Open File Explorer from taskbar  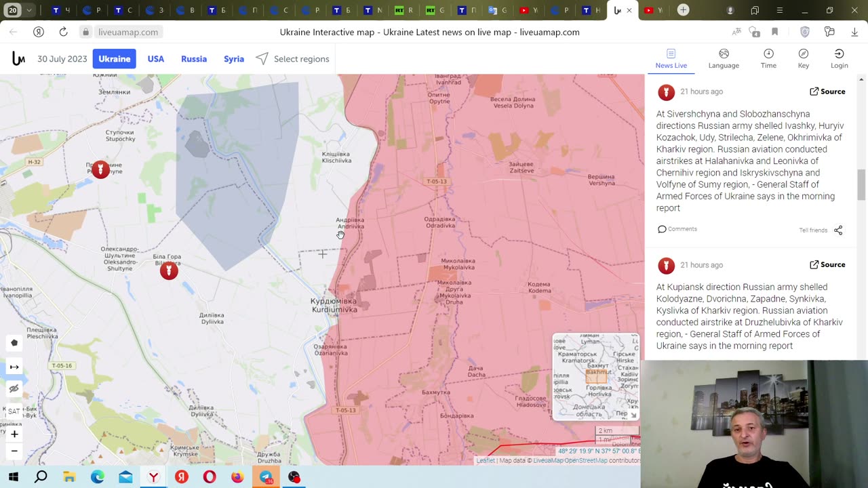coord(69,477)
